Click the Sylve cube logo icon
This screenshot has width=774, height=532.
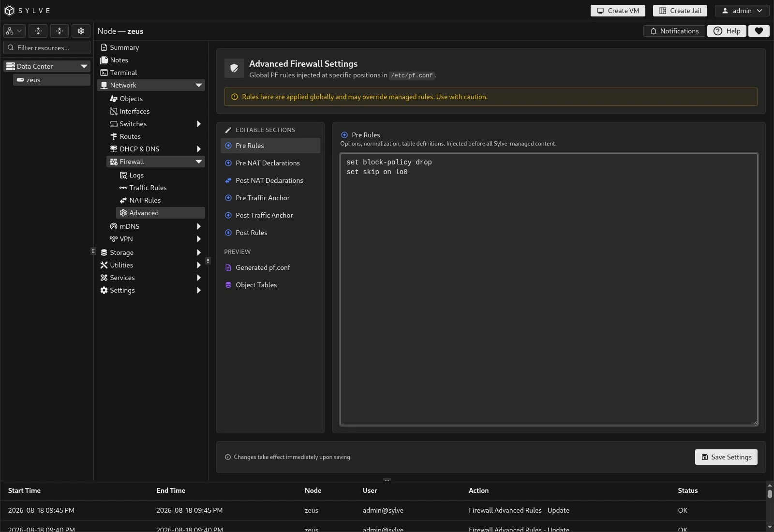click(9, 11)
